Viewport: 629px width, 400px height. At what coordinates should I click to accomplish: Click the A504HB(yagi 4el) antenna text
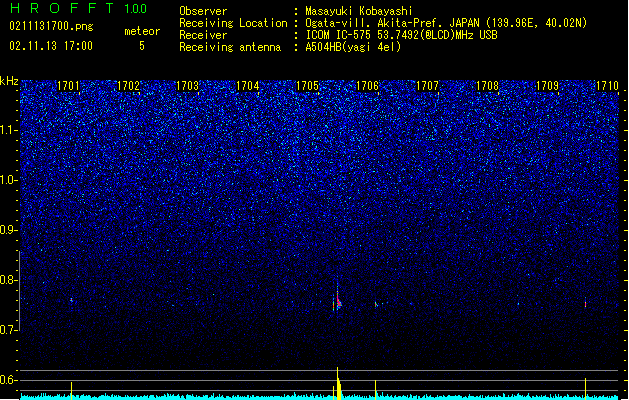353,47
